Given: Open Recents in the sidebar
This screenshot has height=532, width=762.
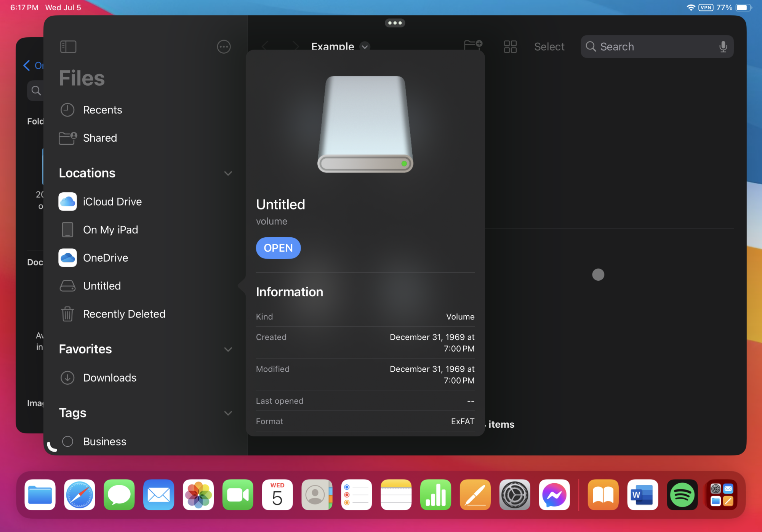Looking at the screenshot, I should (102, 110).
